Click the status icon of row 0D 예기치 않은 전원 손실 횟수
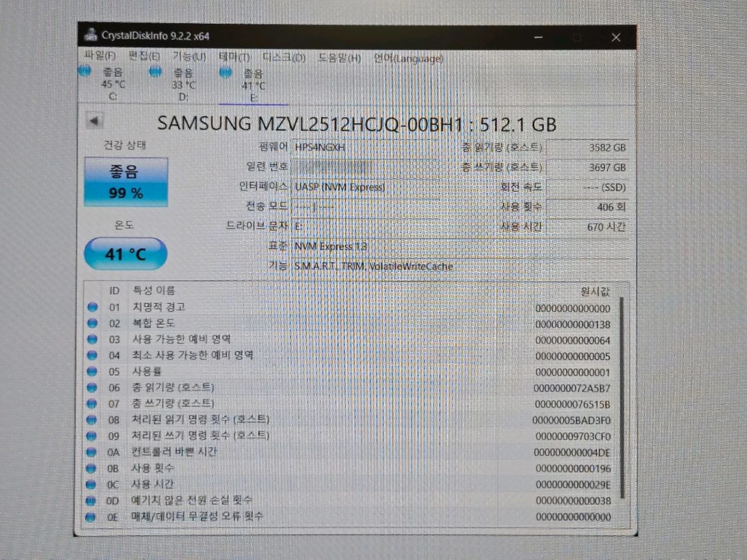The height and width of the screenshot is (560, 747). tap(90, 501)
